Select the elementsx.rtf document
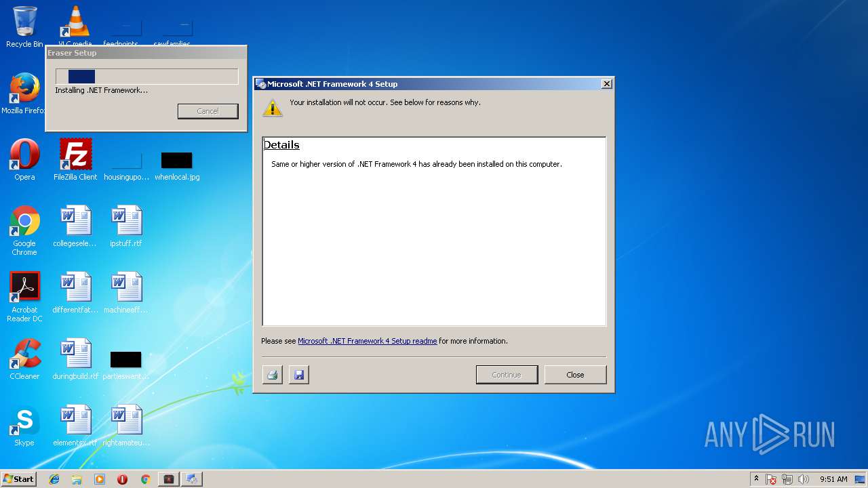The height and width of the screenshot is (488, 868). point(75,426)
